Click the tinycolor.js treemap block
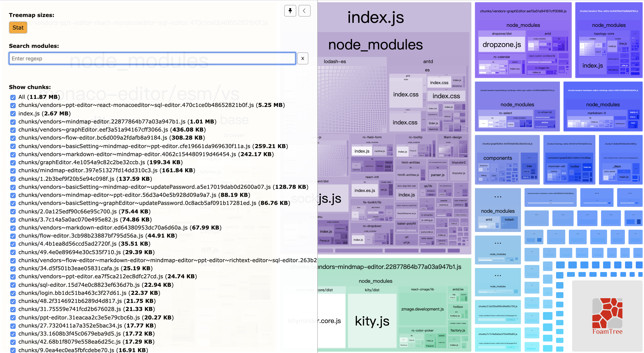Viewport: 644px width, 353px height. tap(458, 173)
